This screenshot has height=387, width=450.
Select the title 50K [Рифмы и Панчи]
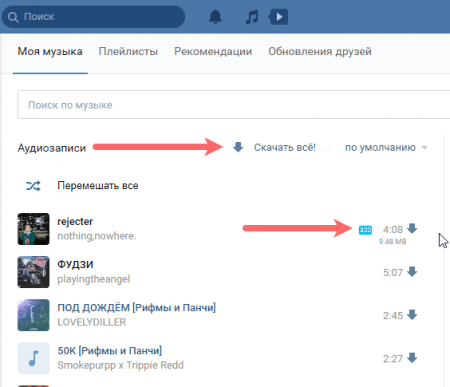pyautogui.click(x=110, y=351)
